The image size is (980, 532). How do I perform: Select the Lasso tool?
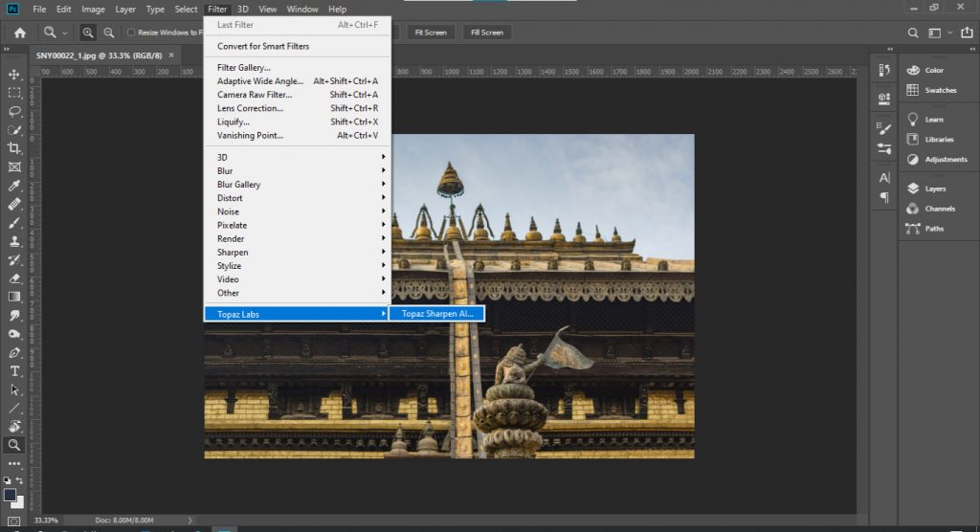(14, 111)
